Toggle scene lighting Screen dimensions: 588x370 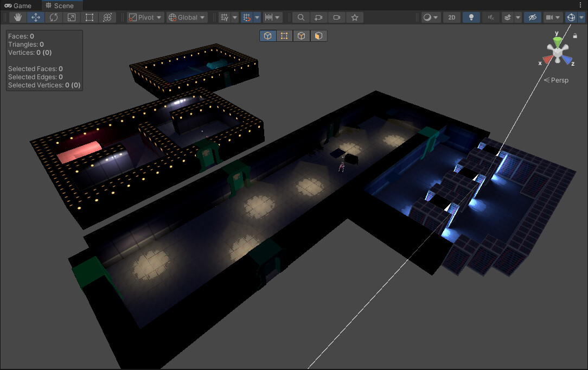(471, 17)
